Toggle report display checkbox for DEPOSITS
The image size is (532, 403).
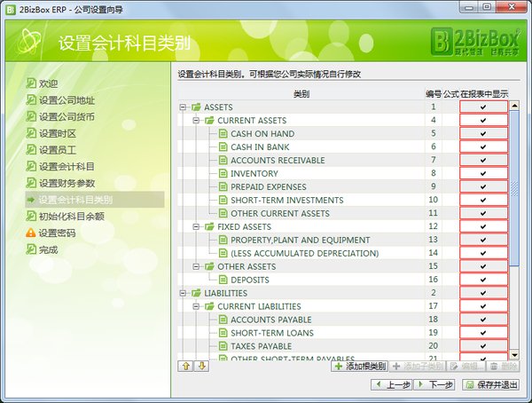tap(483, 280)
